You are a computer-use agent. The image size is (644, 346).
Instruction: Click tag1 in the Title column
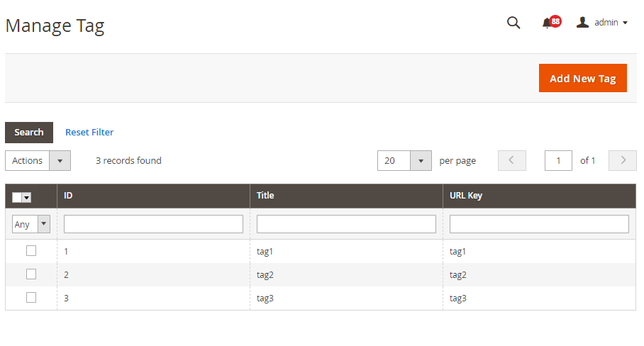point(265,252)
